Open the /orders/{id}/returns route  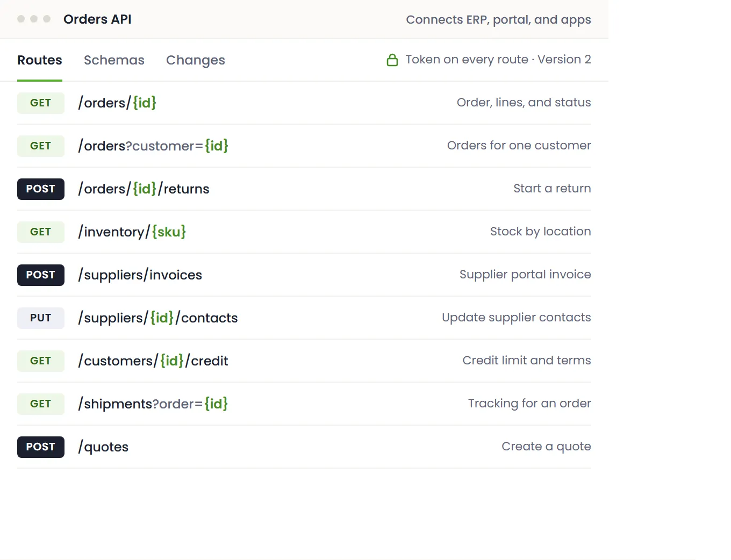144,189
